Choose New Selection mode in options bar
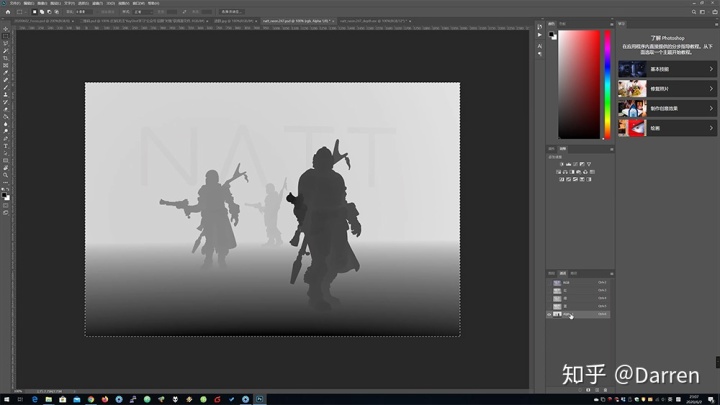Screen dimensions: 720x405 pos(34,12)
